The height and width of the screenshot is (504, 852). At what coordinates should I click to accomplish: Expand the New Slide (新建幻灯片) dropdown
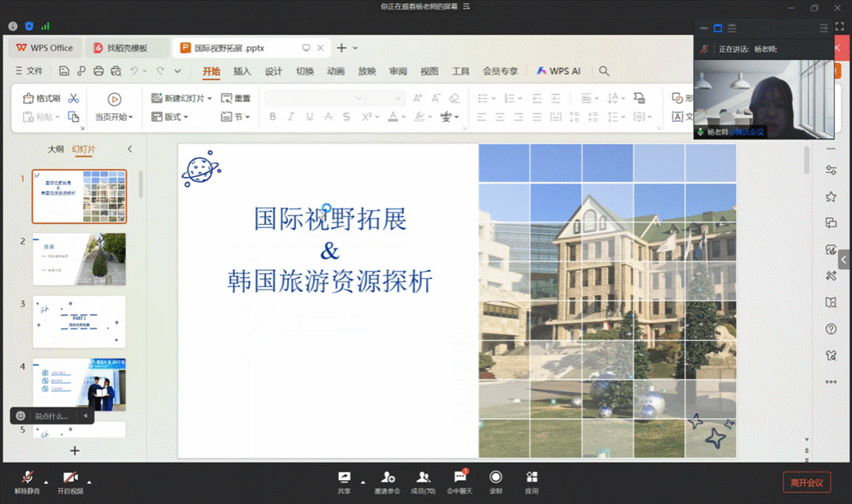[210, 99]
